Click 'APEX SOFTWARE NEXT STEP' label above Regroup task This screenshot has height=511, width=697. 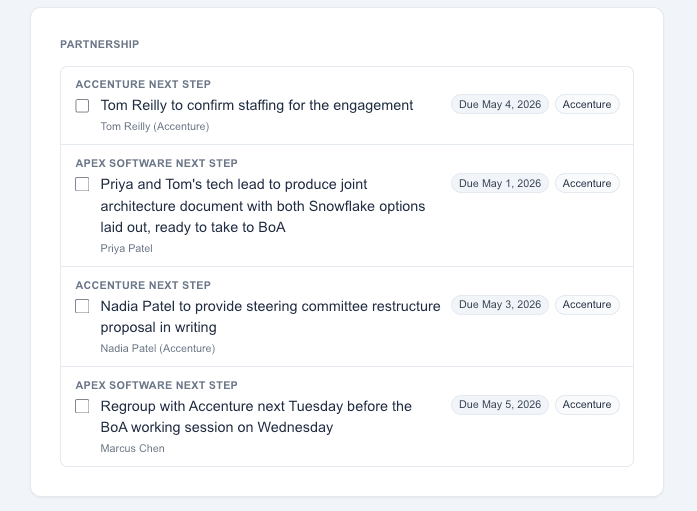(x=156, y=385)
